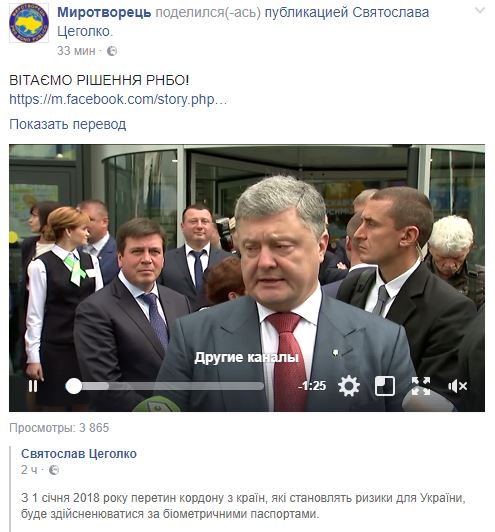Pause the video playback
Image resolution: width=495 pixels, height=532 pixels.
point(33,386)
